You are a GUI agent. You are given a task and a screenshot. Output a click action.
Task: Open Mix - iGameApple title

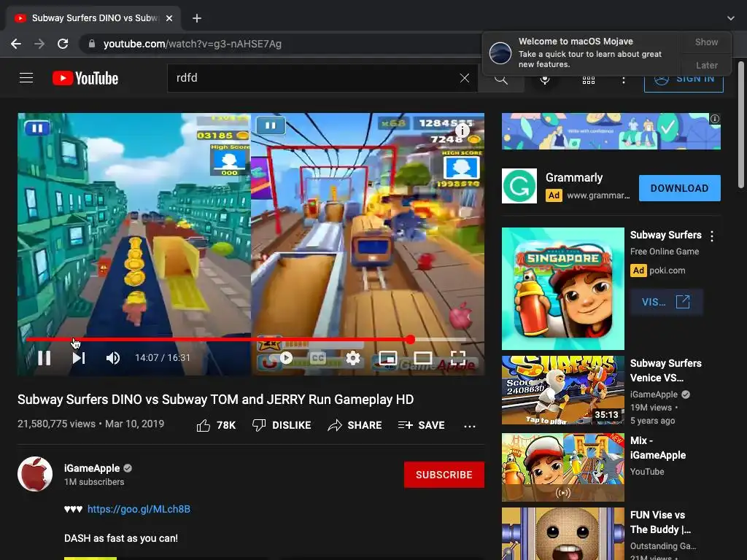[x=658, y=448]
